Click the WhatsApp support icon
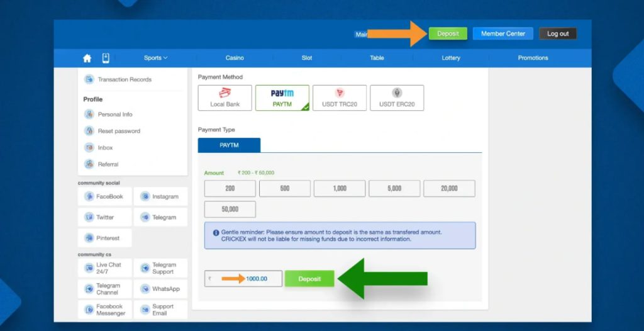This screenshot has height=331, width=644. [145, 289]
